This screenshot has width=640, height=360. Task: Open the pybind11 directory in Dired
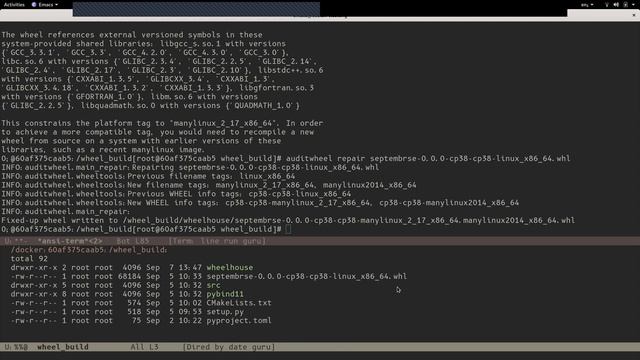tap(225, 294)
